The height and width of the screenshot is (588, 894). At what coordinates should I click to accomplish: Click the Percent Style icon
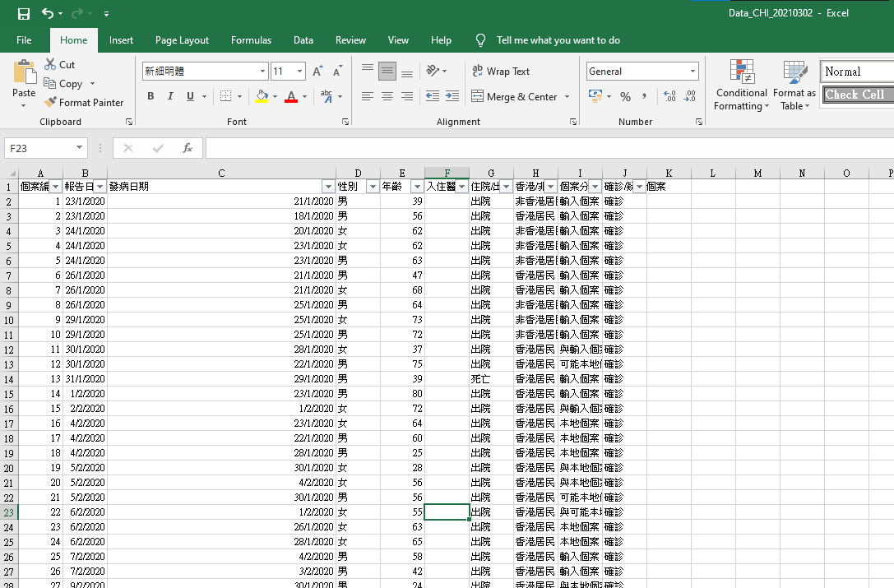625,96
